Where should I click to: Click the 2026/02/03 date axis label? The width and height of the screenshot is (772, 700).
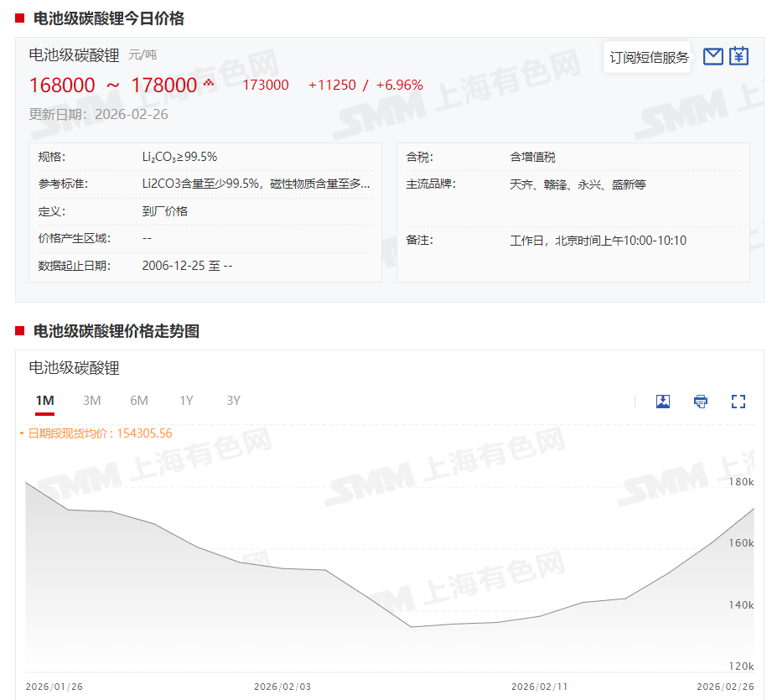click(x=282, y=687)
